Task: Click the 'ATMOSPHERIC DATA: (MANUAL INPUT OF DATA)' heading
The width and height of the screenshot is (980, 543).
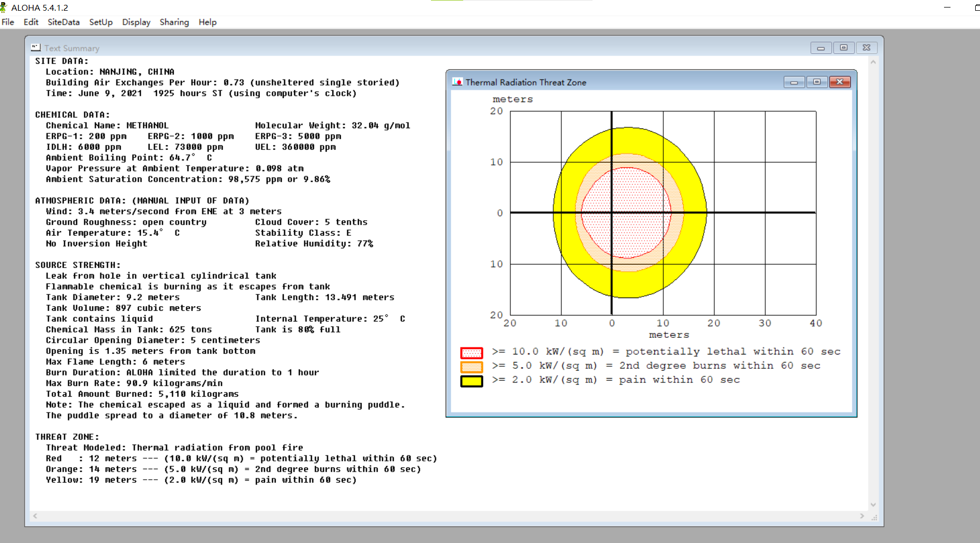Action: (142, 201)
